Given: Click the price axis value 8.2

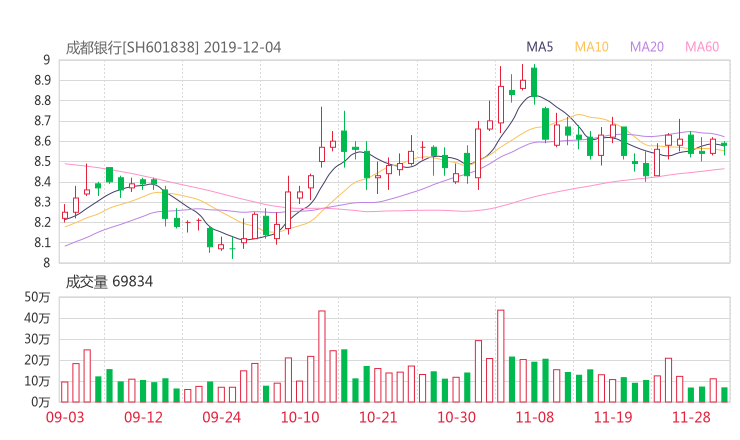Looking at the screenshot, I should [x=42, y=222].
